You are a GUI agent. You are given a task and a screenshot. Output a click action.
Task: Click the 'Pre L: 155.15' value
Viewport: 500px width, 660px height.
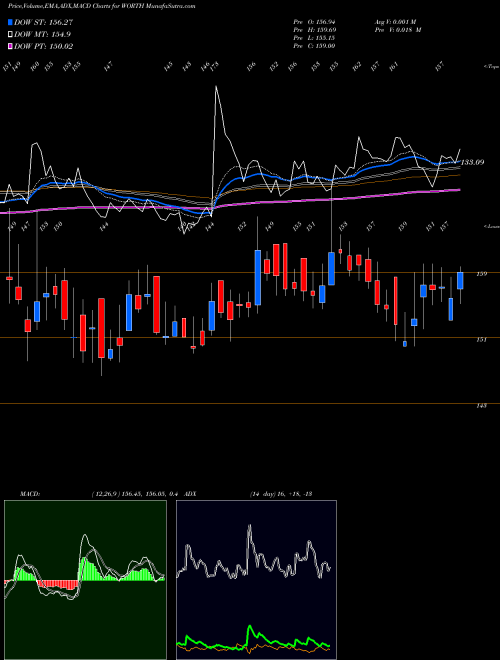pos(314,38)
